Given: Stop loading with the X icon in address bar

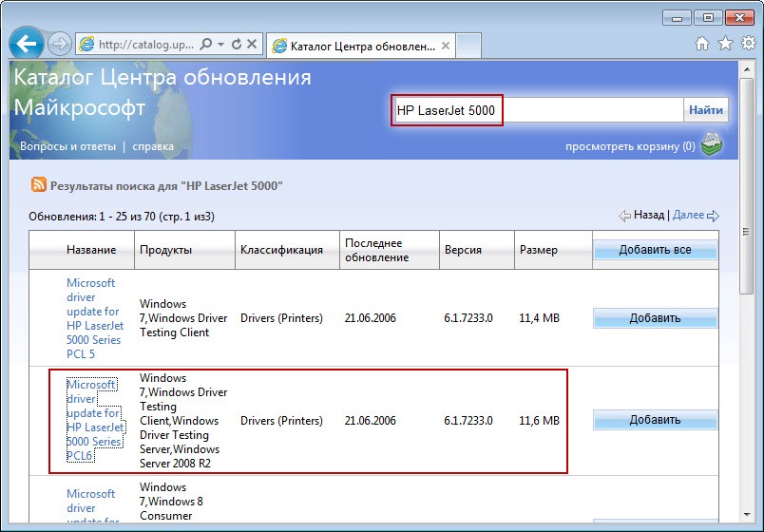Looking at the screenshot, I should click(252, 45).
